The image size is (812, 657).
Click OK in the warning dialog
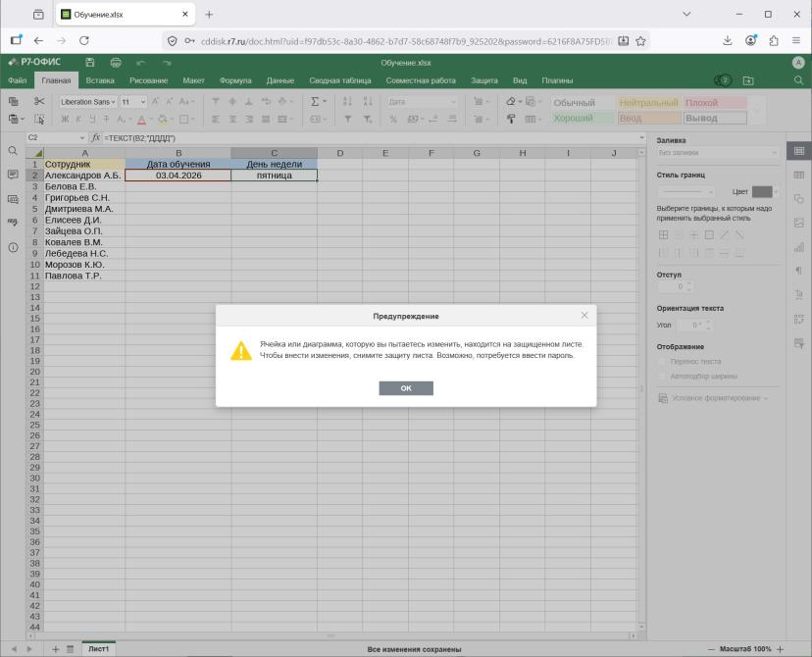[406, 388]
